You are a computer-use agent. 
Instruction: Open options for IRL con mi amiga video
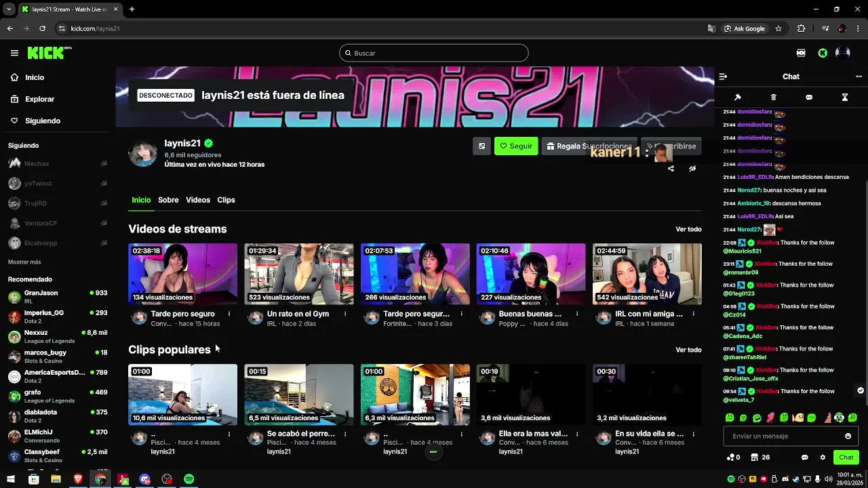693,314
